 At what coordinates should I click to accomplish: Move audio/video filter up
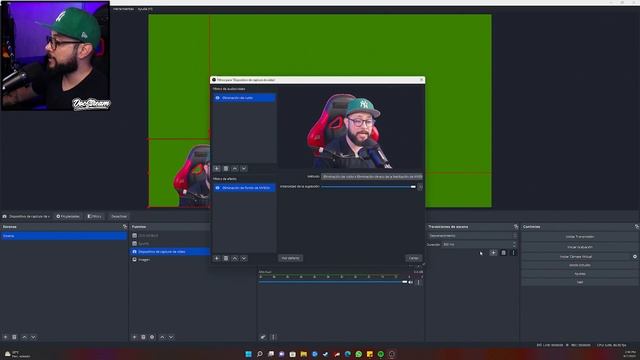pos(235,169)
